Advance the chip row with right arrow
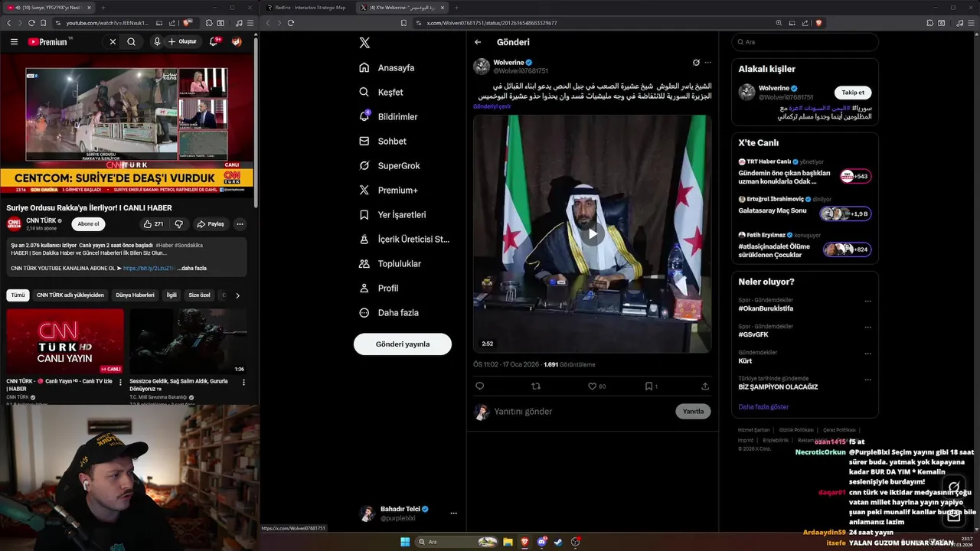This screenshot has height=551, width=980. [x=237, y=295]
